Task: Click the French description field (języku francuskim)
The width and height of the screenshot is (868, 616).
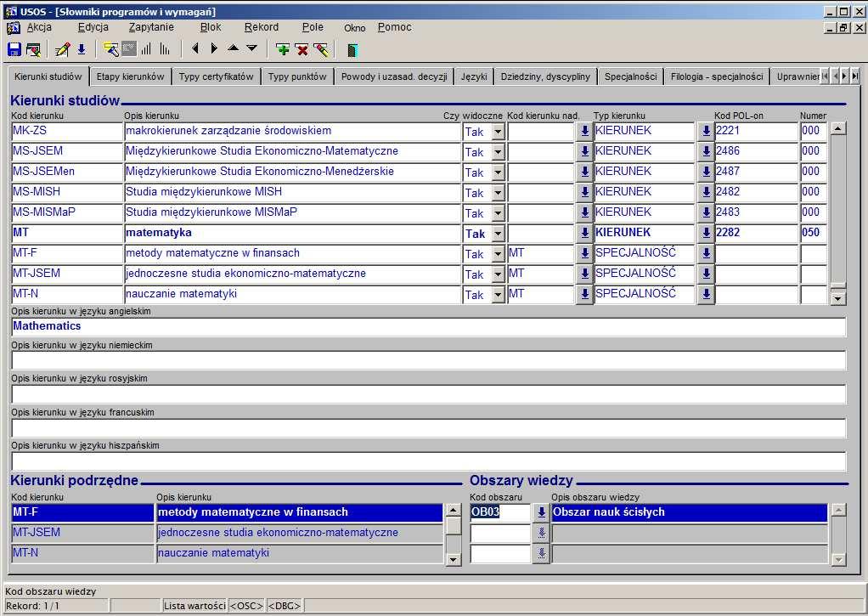Action: coord(428,427)
